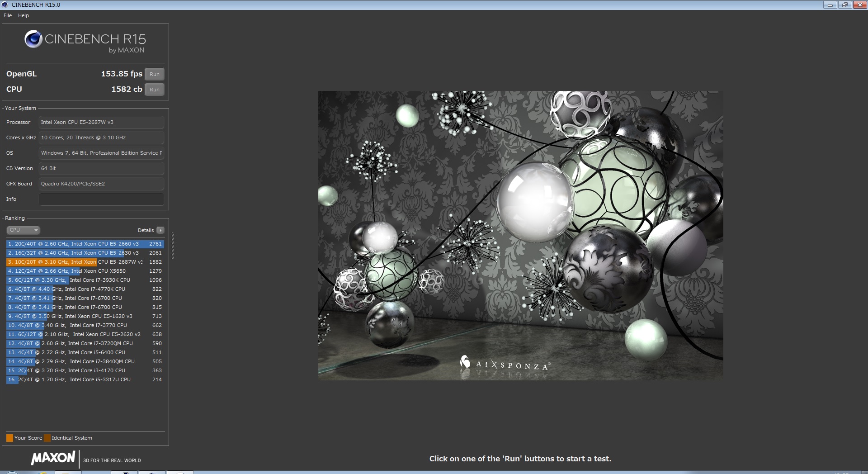
Task: Select the top-ranked Xeon E5-2660 v3 entry
Action: (x=85, y=244)
